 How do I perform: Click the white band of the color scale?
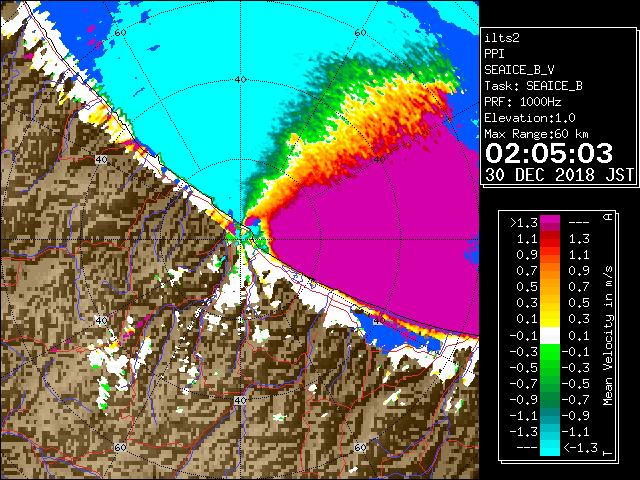point(550,335)
